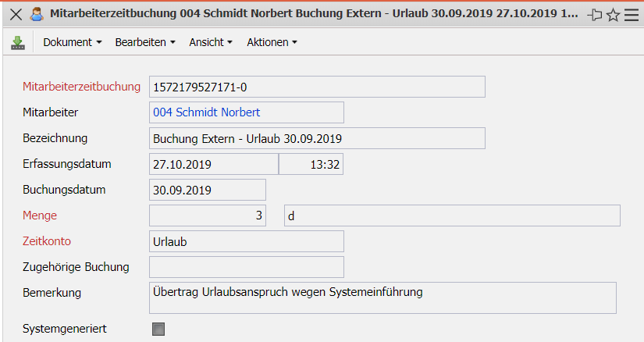Image resolution: width=644 pixels, height=342 pixels.
Task: Expand the Bearbeiten dropdown menu
Action: pyautogui.click(x=144, y=43)
